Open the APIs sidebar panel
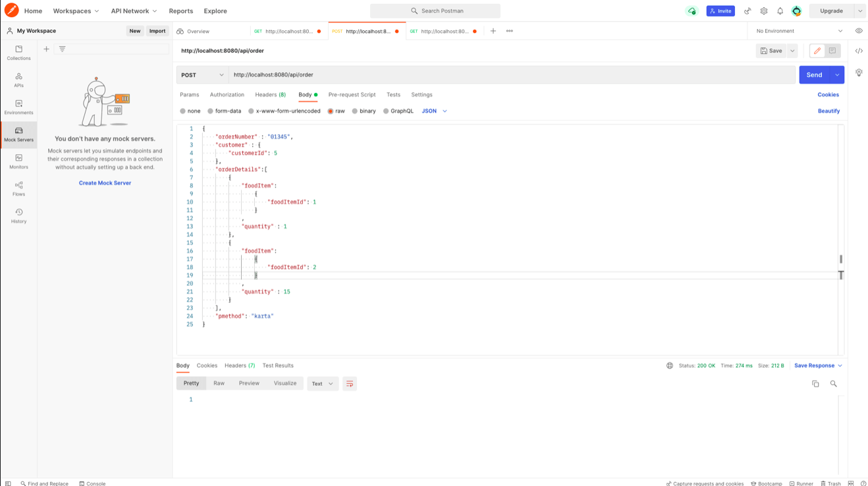Image resolution: width=868 pixels, height=486 pixels. tap(18, 80)
